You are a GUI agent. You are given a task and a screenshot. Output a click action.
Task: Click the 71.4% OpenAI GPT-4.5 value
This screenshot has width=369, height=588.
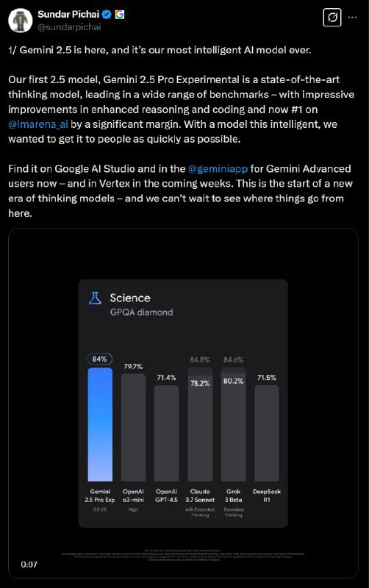pyautogui.click(x=167, y=377)
